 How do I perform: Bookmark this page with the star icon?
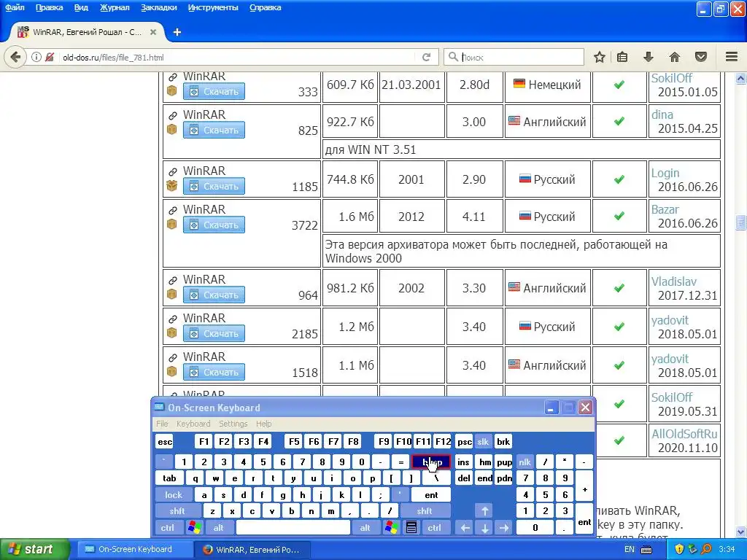click(x=600, y=57)
